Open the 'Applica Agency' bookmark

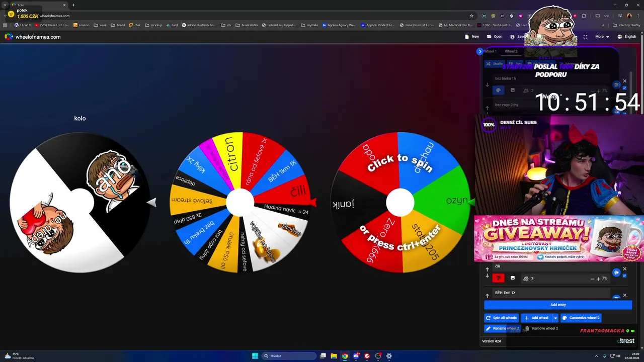[x=339, y=25]
